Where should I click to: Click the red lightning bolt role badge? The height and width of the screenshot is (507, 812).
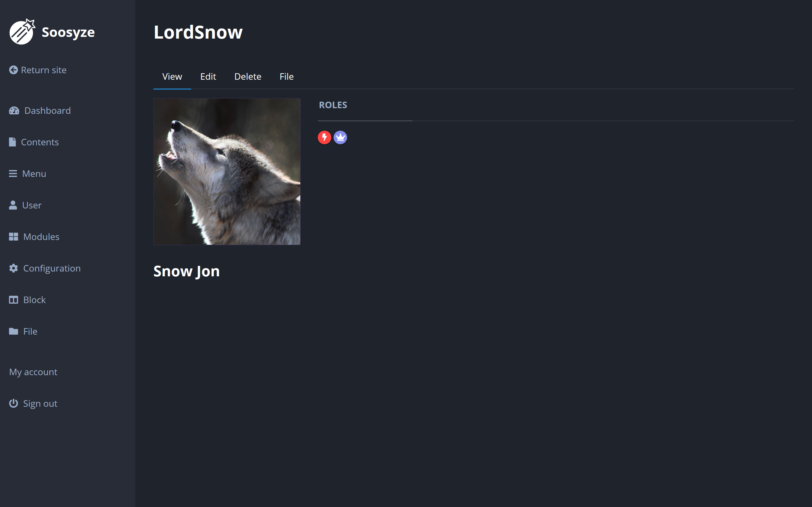[325, 137]
